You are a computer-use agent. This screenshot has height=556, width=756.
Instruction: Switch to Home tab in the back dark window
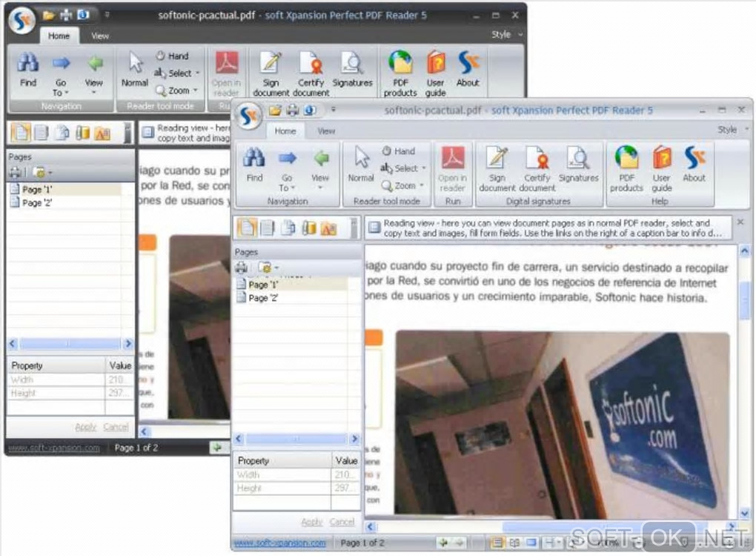pyautogui.click(x=59, y=36)
